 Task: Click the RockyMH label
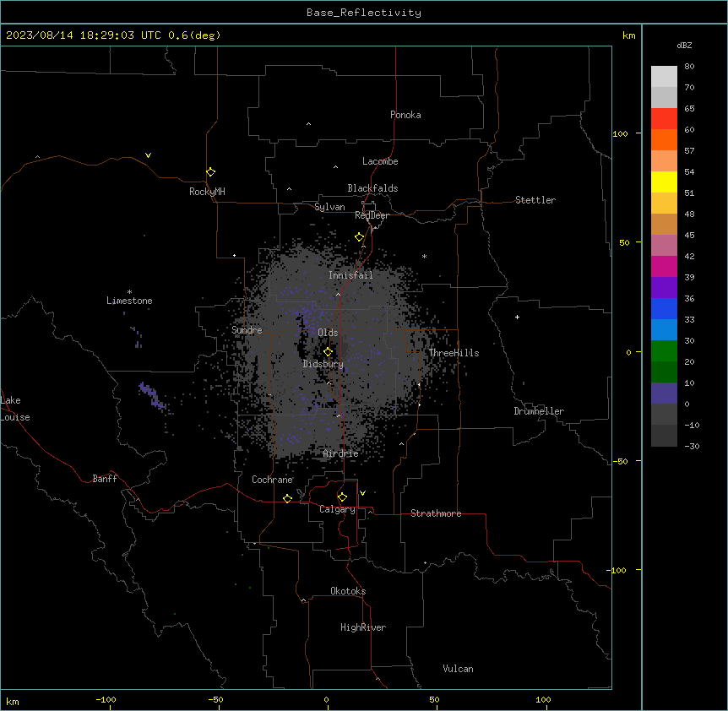click(207, 192)
